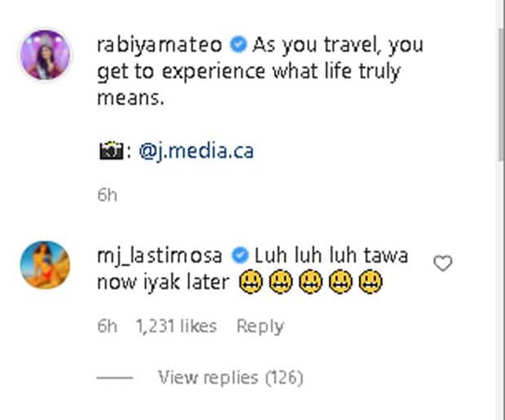Screen dimensions: 505x420
Task: Open rabiyamateo's profile picture
Action: pos(45,55)
